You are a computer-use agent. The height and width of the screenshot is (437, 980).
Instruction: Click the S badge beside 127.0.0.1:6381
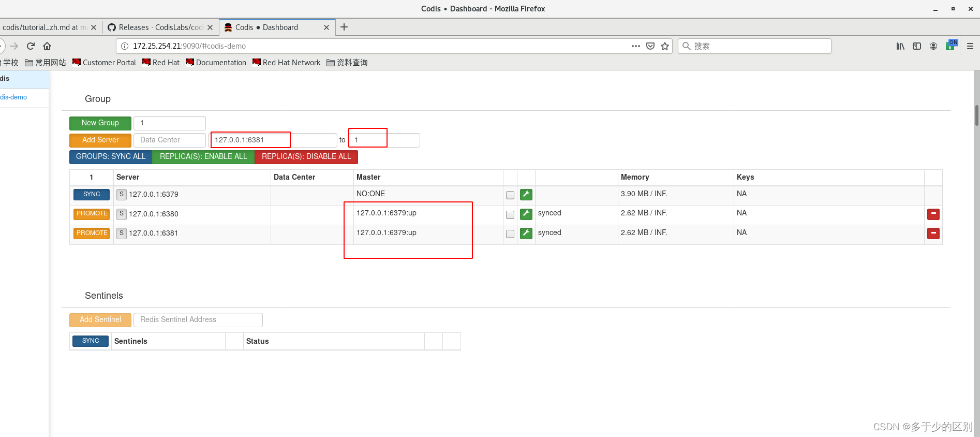122,233
